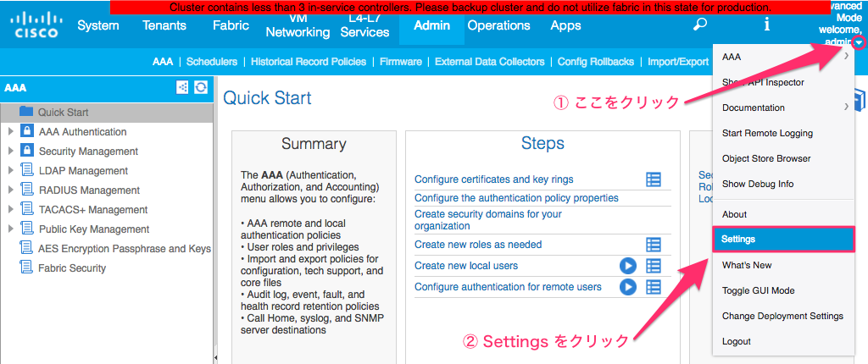Choose About in the user menu
The image size is (868, 364).
pos(784,214)
